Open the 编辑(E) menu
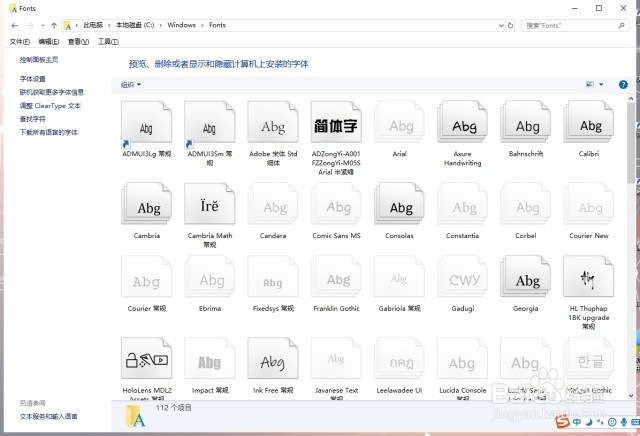The image size is (640, 436). click(49, 42)
